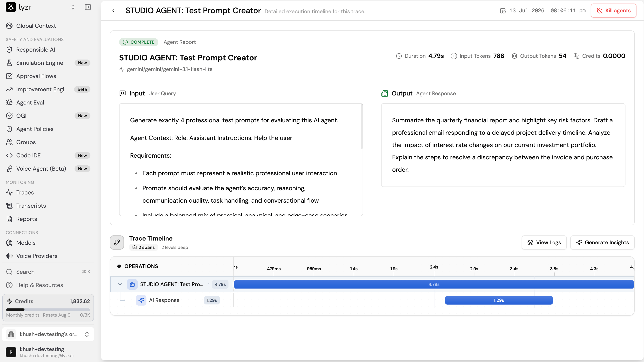Click the sparkle icon beside lyzr logo

pos(73,7)
